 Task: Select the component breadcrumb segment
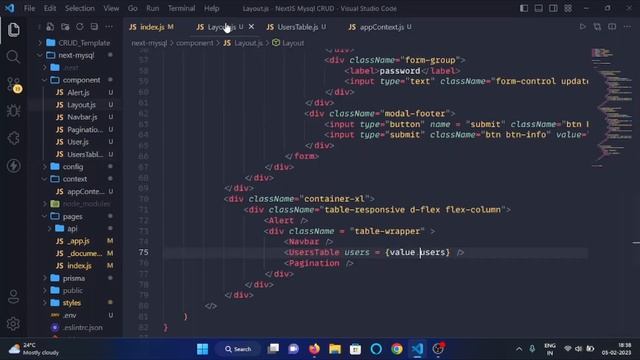point(195,43)
